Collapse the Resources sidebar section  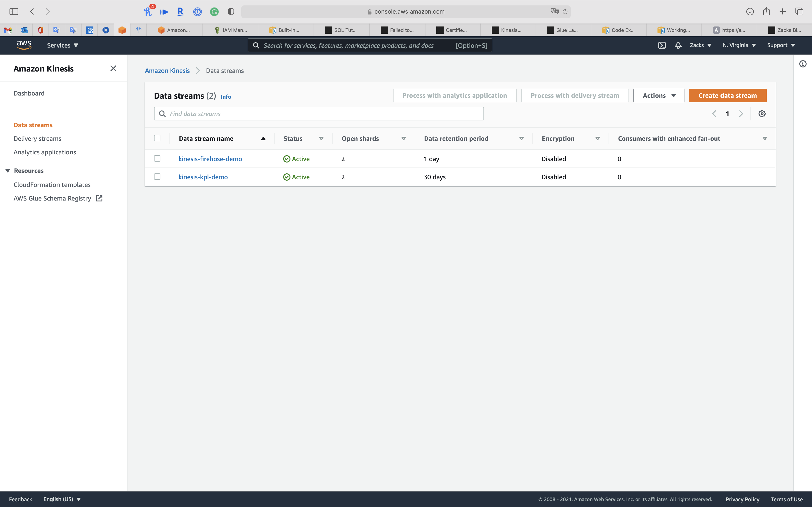(8, 171)
